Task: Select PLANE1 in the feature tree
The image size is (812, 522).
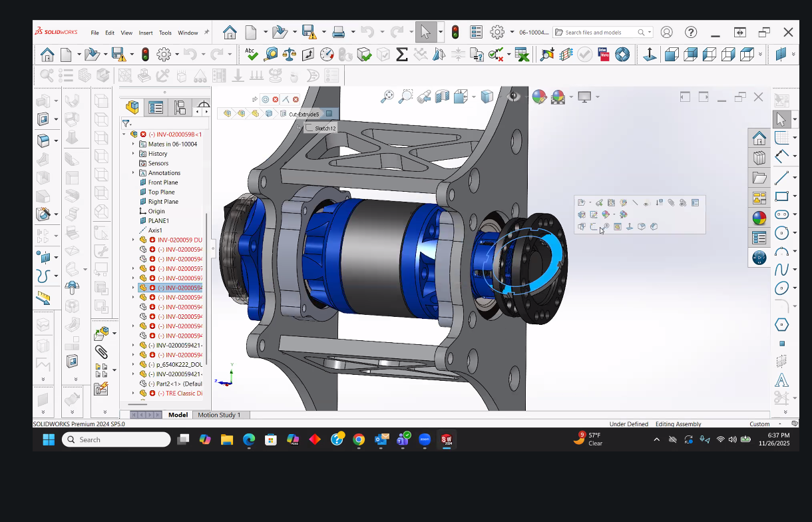Action: coord(158,221)
